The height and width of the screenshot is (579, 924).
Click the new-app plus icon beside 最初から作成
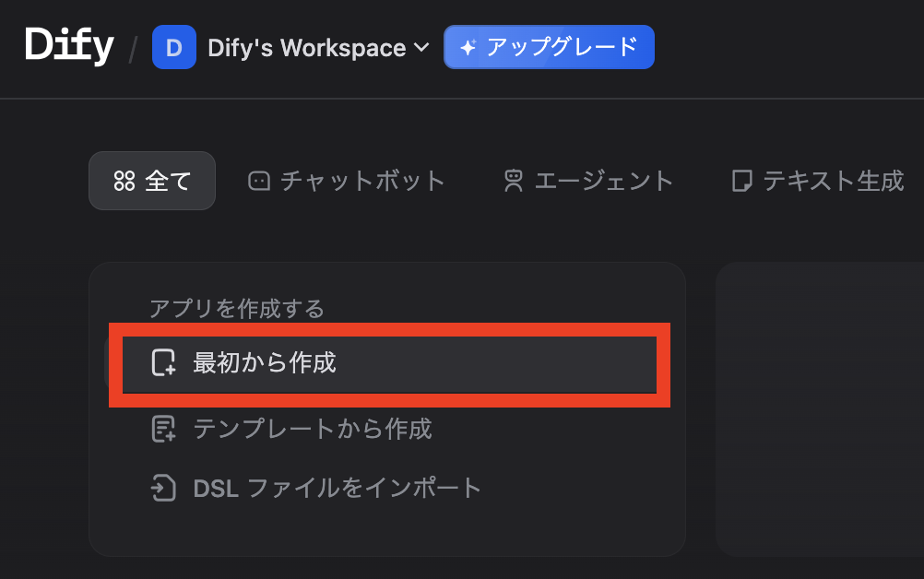tap(164, 363)
